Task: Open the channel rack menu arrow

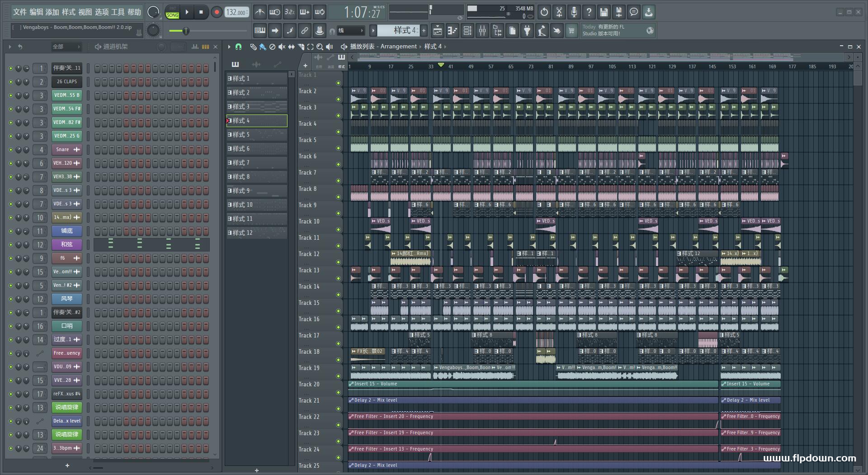Action: (x=10, y=47)
